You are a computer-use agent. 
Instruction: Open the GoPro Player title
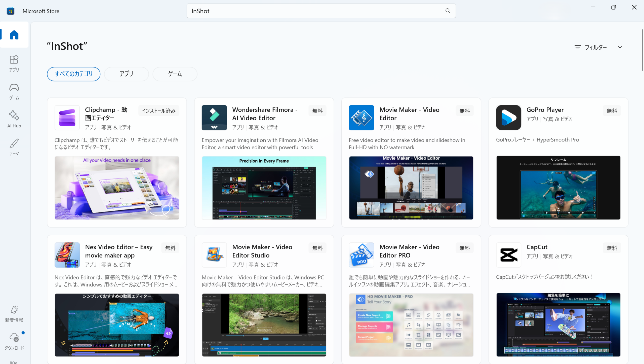click(545, 110)
